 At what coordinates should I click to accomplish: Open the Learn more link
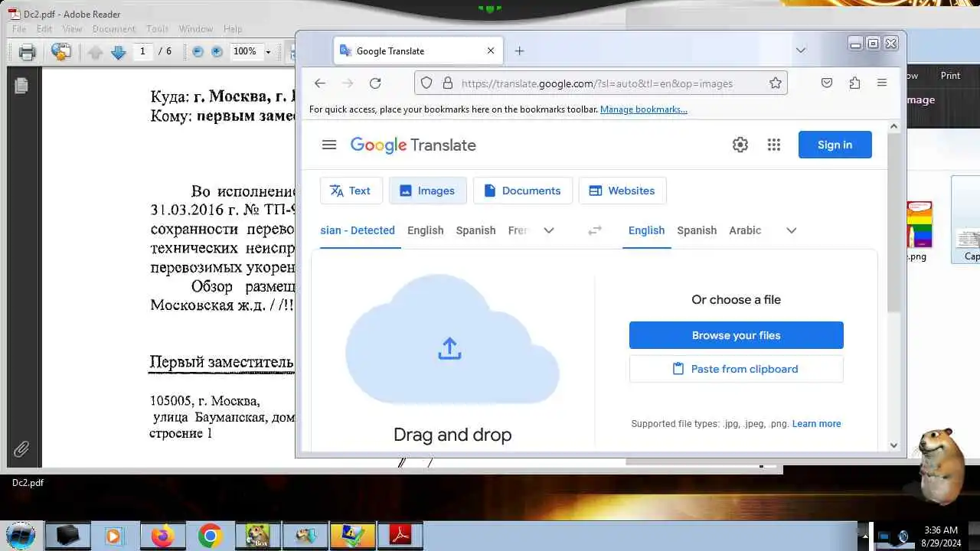816,424
